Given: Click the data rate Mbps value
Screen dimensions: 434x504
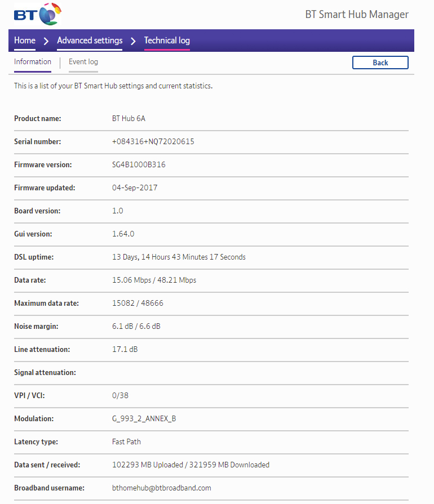Looking at the screenshot, I should pyautogui.click(x=154, y=280).
